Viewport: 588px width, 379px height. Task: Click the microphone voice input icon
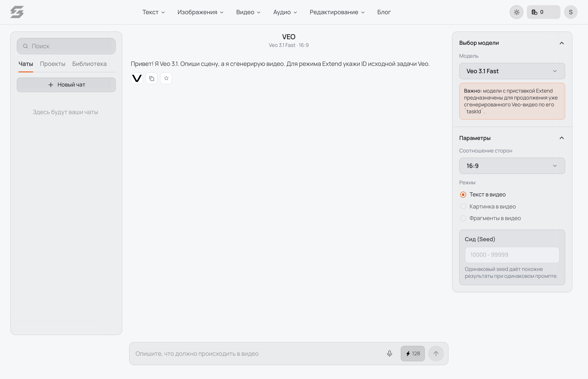tap(389, 354)
